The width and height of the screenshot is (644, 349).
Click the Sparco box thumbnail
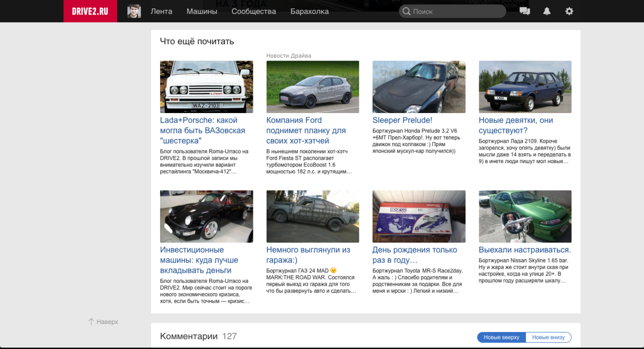pos(419,216)
